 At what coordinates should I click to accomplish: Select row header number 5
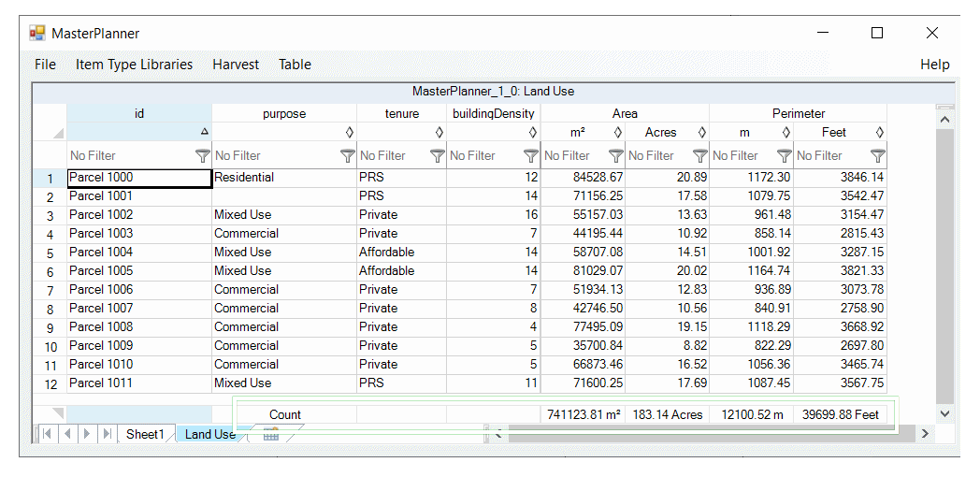tap(50, 253)
